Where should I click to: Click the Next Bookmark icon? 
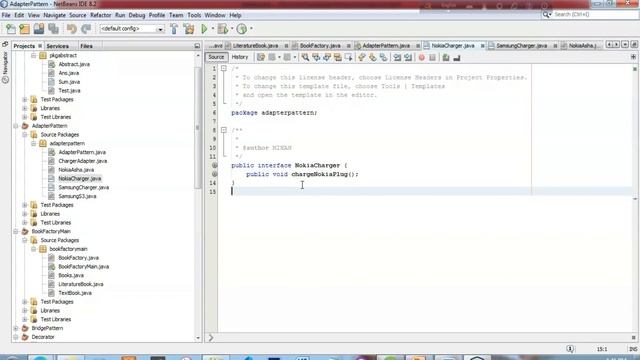373,58
